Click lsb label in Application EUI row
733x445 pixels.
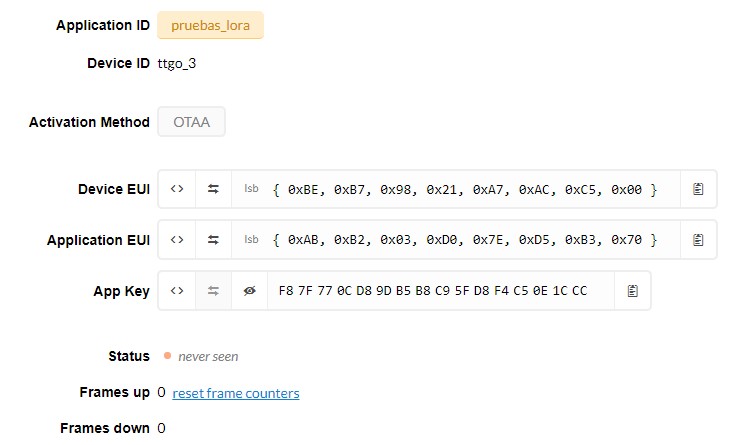point(251,239)
